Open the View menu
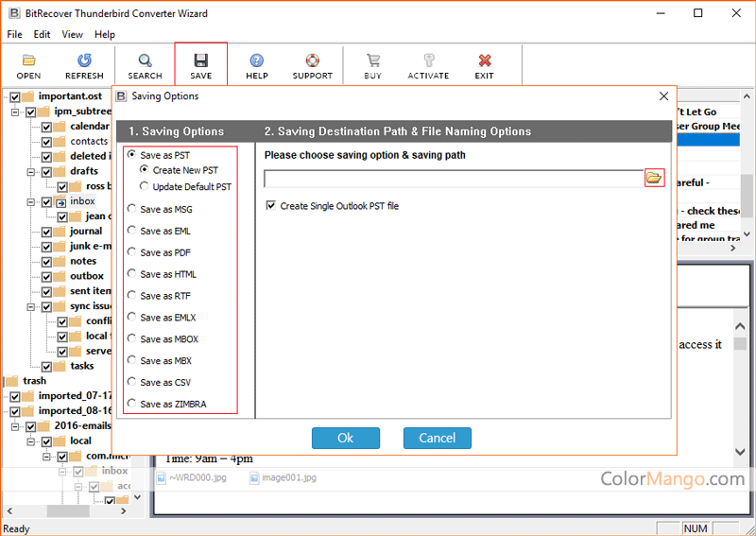The height and width of the screenshot is (536, 756). 73,34
